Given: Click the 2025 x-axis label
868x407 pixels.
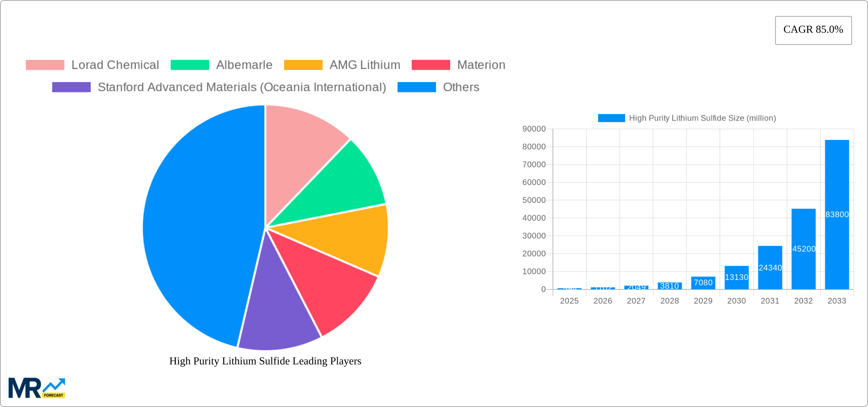Looking at the screenshot, I should coord(570,301).
